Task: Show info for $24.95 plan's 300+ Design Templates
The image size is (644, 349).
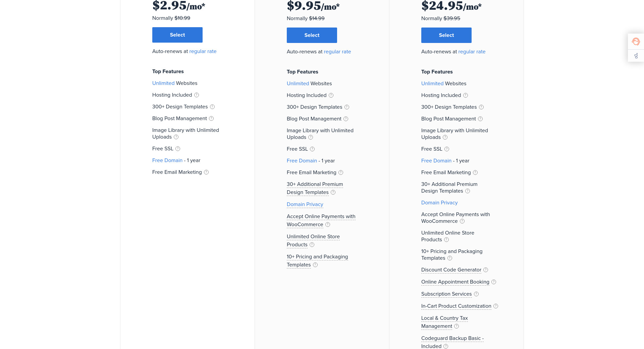Action: click(481, 107)
